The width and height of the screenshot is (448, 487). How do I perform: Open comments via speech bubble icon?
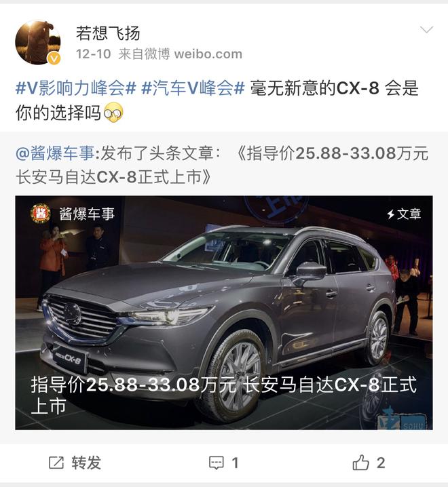(217, 463)
